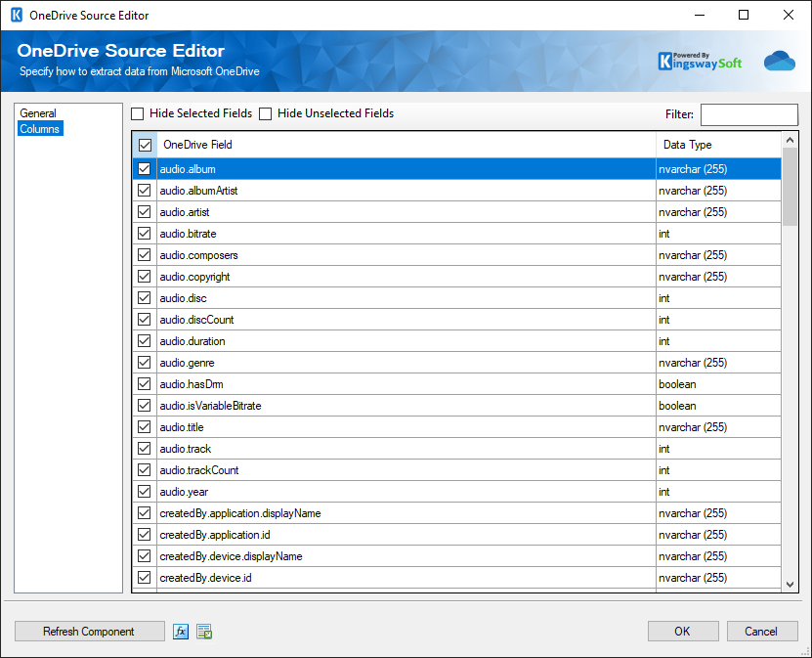Uncheck the createdBy.application.id checkbox
This screenshot has width=812, height=658.
tap(145, 535)
